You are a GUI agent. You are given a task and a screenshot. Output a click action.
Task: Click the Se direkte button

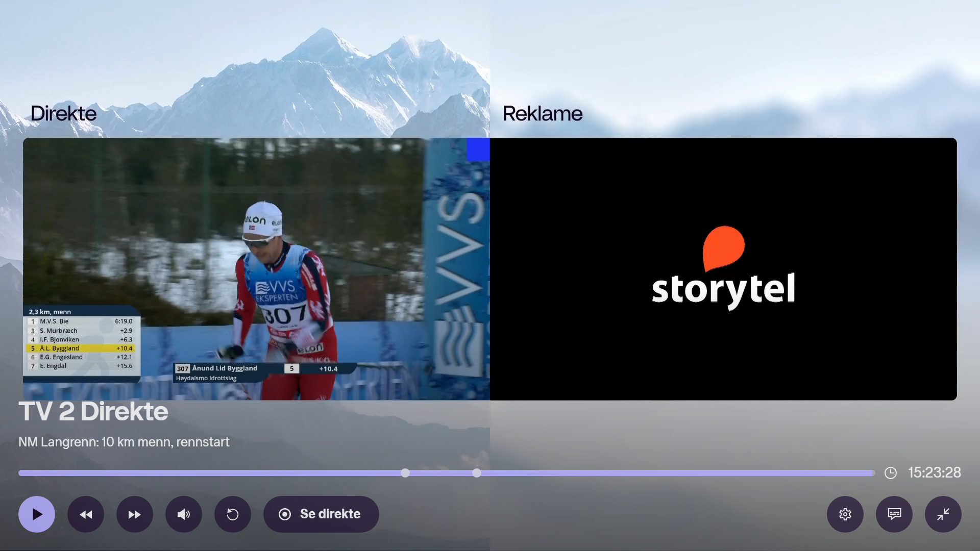pyautogui.click(x=321, y=514)
